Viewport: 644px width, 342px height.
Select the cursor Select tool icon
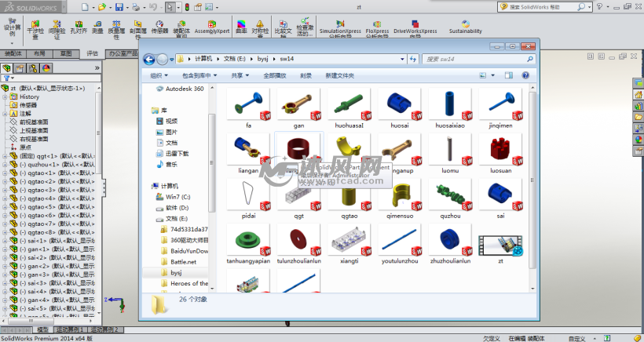[170, 7]
